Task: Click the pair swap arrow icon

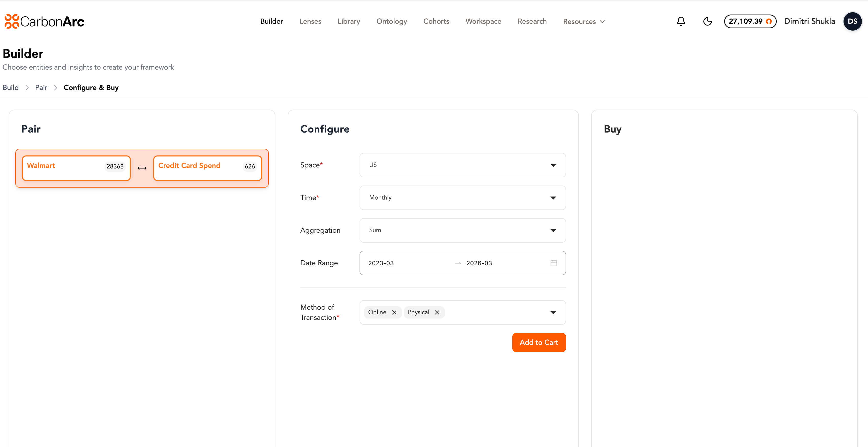Action: (142, 168)
